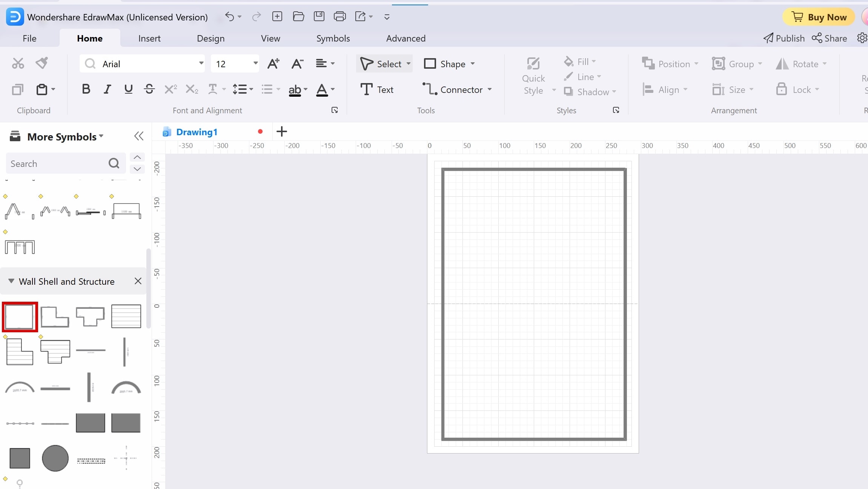Toggle italic formatting on text
This screenshot has width=868, height=489.
point(107,89)
